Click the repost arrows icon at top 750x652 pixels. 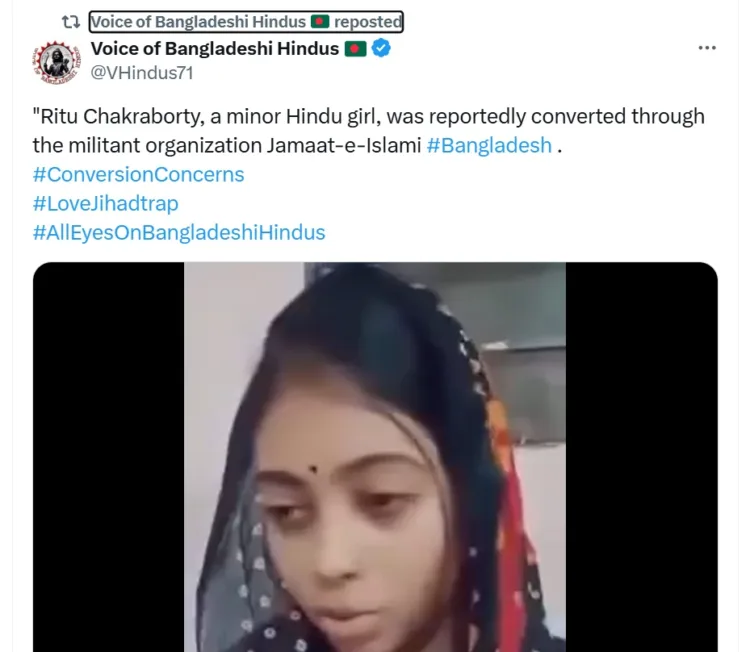tap(71, 22)
